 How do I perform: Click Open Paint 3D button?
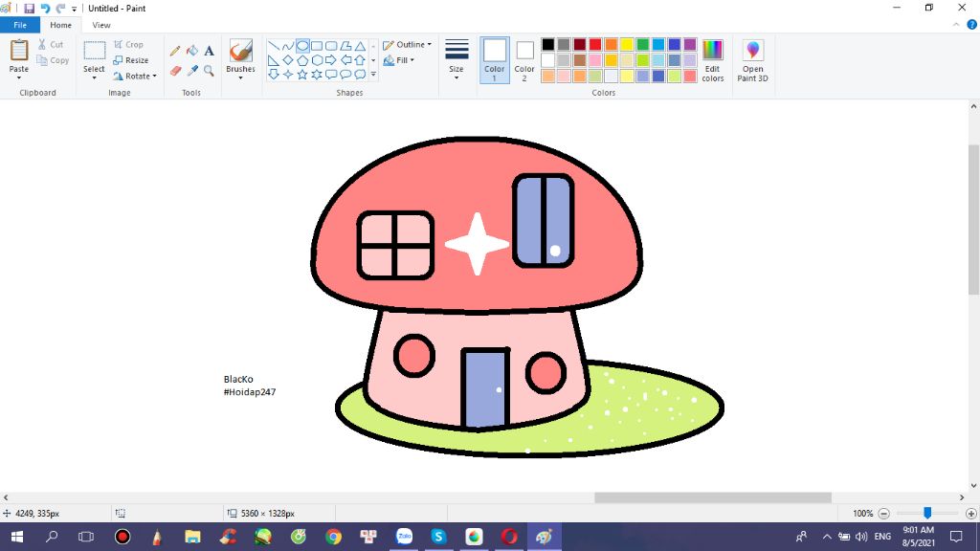752,60
